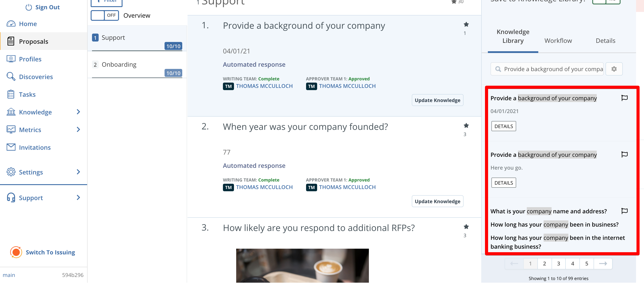The image size is (644, 284).
Task: Switch to the Details tab
Action: pyautogui.click(x=605, y=41)
